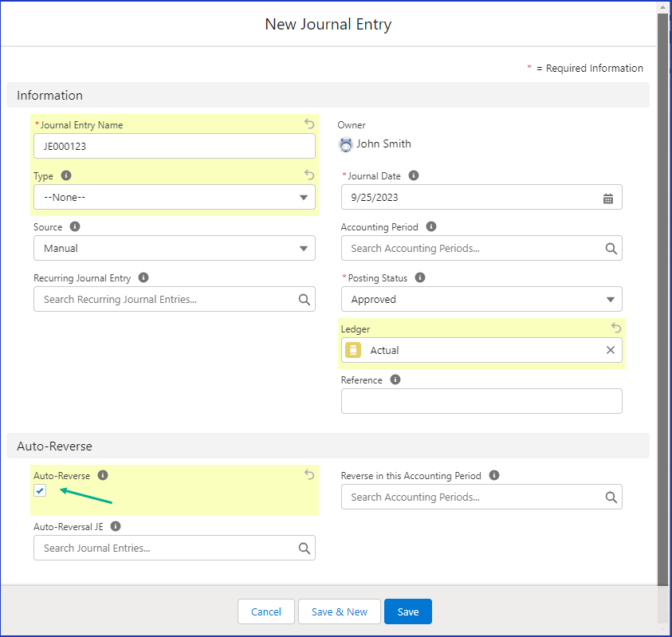Click info icon beside Posting Status
Screen dimensions: 672x637
click(420, 277)
